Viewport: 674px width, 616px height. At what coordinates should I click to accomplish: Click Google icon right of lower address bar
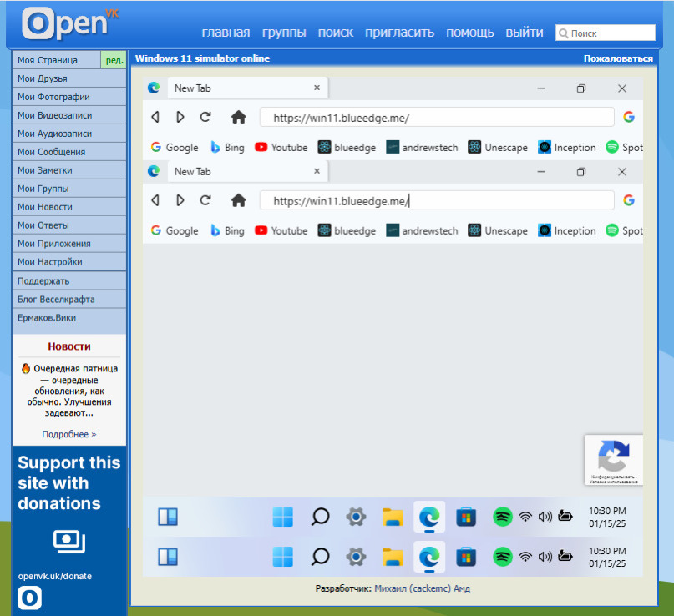click(x=629, y=199)
